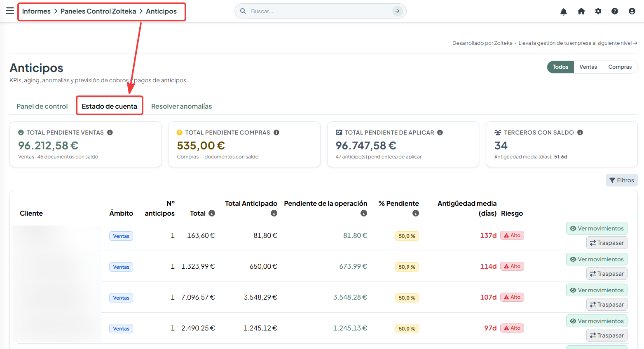Traspasar the 7.096,57 € row
The height and width of the screenshot is (349, 644).
click(x=607, y=305)
